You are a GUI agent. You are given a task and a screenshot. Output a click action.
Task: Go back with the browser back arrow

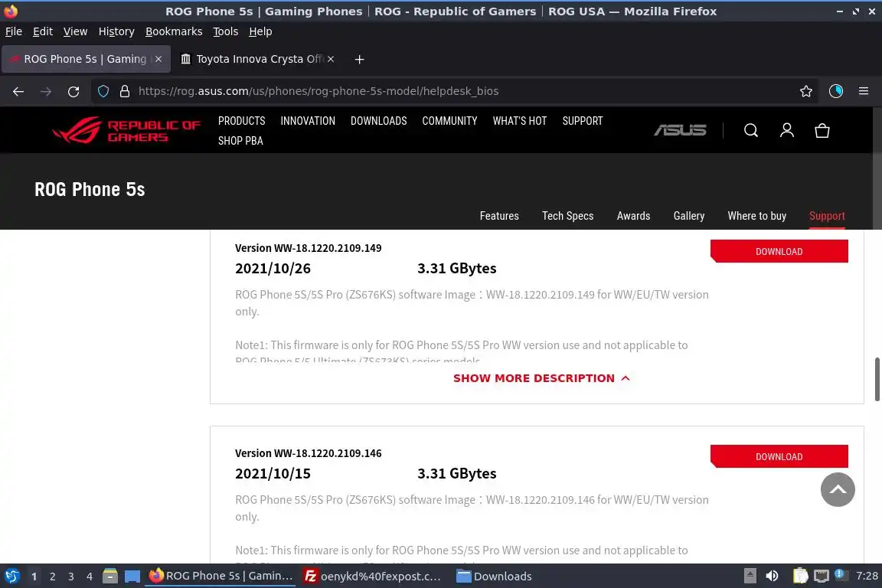coord(18,91)
